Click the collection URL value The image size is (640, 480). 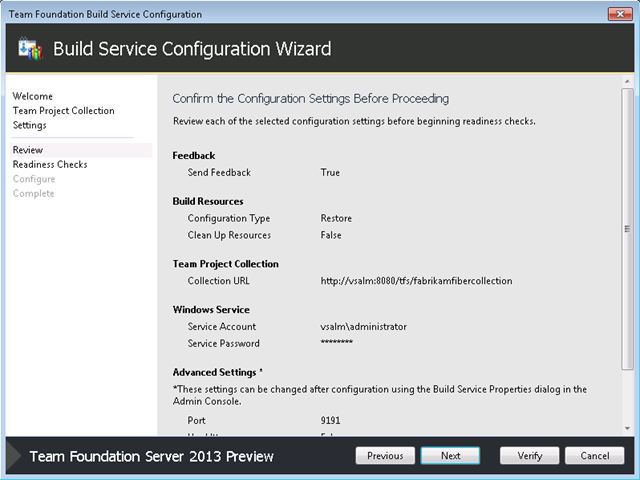[416, 281]
